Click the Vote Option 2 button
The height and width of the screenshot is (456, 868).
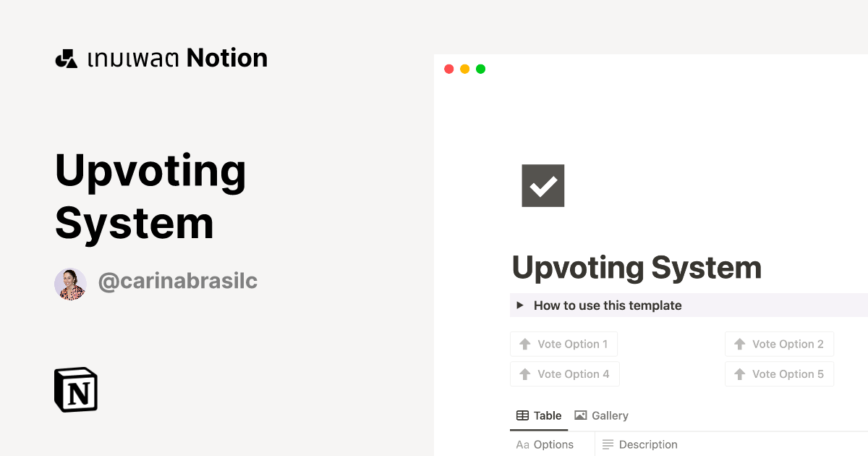pos(779,344)
